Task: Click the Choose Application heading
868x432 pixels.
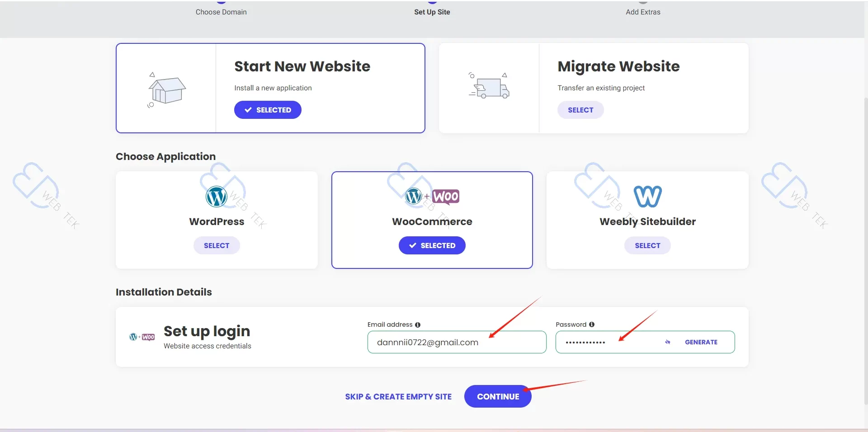Action: point(165,156)
